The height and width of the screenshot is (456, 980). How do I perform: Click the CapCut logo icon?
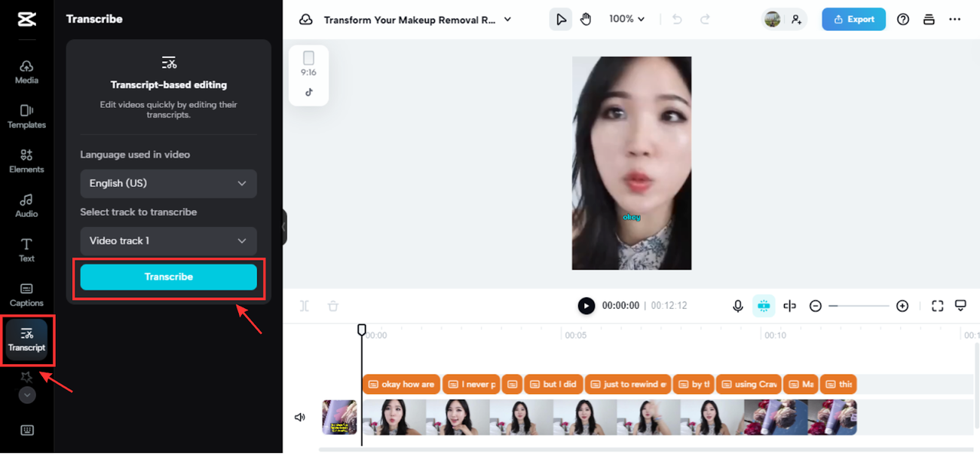pos(27,19)
